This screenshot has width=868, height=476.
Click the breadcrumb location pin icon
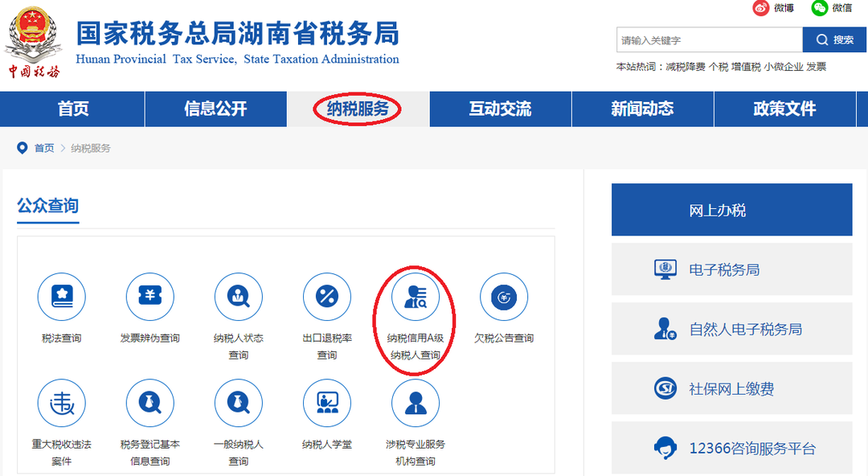23,148
